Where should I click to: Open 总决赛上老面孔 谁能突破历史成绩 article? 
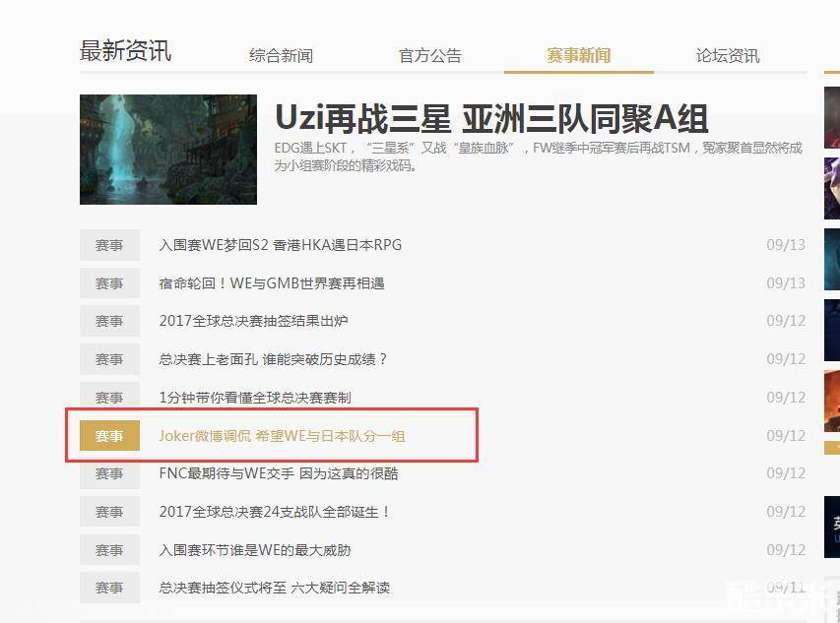(273, 359)
